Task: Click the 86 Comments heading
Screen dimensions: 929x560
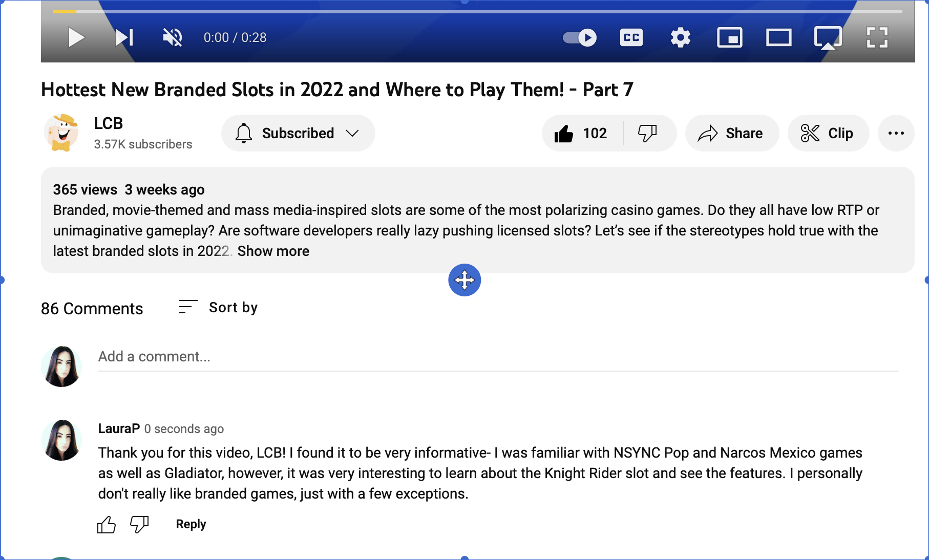Action: [x=92, y=309]
